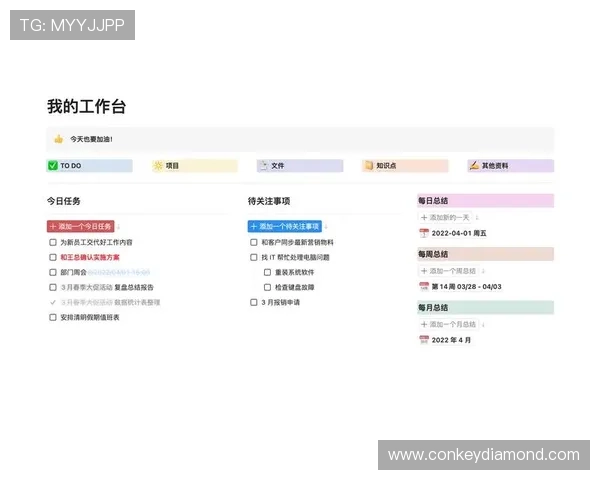Click the red text 和王总确认实施方案

(90, 257)
